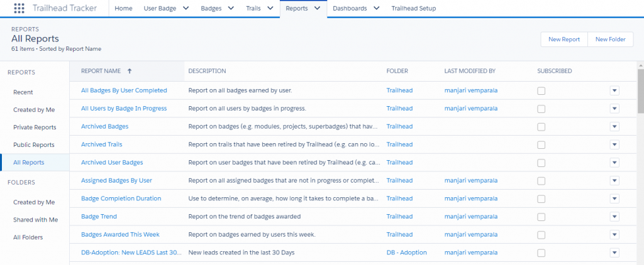The image size is (644, 265).
Task: Select Created by Me under Reports
Action: point(34,110)
